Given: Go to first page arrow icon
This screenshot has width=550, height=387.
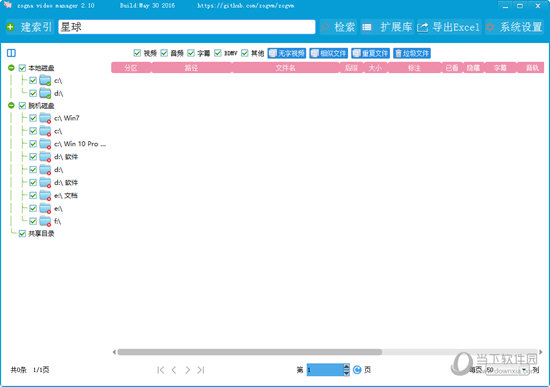Looking at the screenshot, I should tap(161, 370).
